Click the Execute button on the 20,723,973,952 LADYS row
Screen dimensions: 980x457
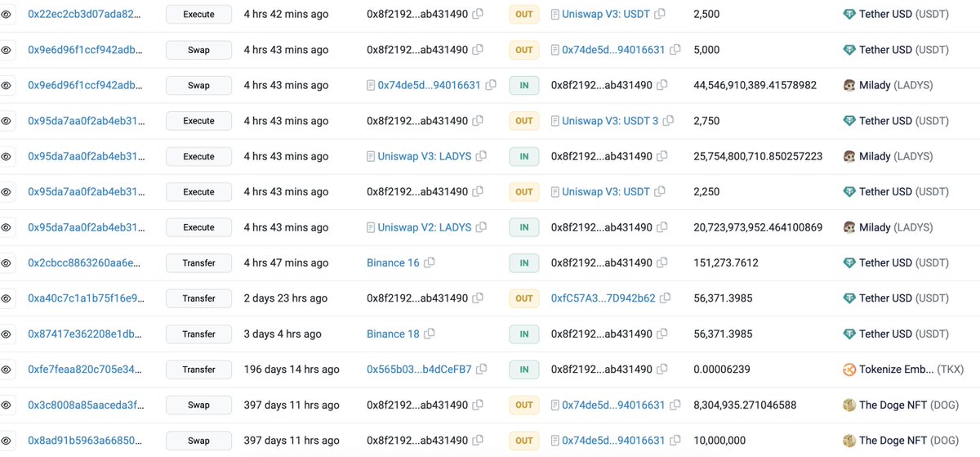click(x=198, y=227)
